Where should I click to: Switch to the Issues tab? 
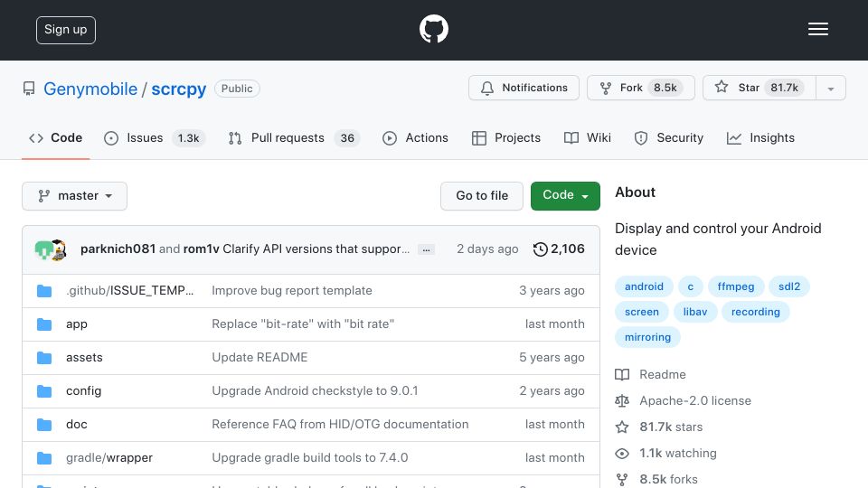coord(155,137)
